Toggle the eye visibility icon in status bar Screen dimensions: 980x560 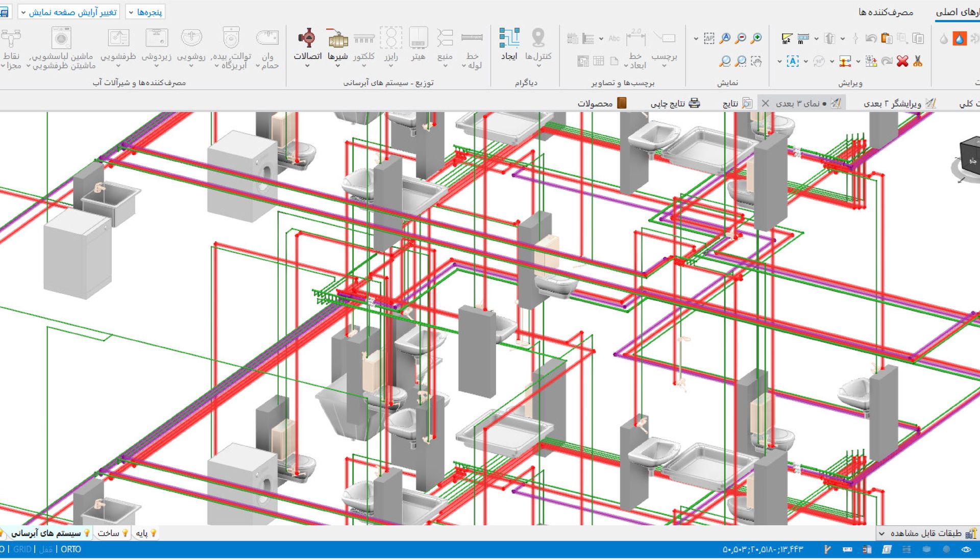(x=966, y=549)
